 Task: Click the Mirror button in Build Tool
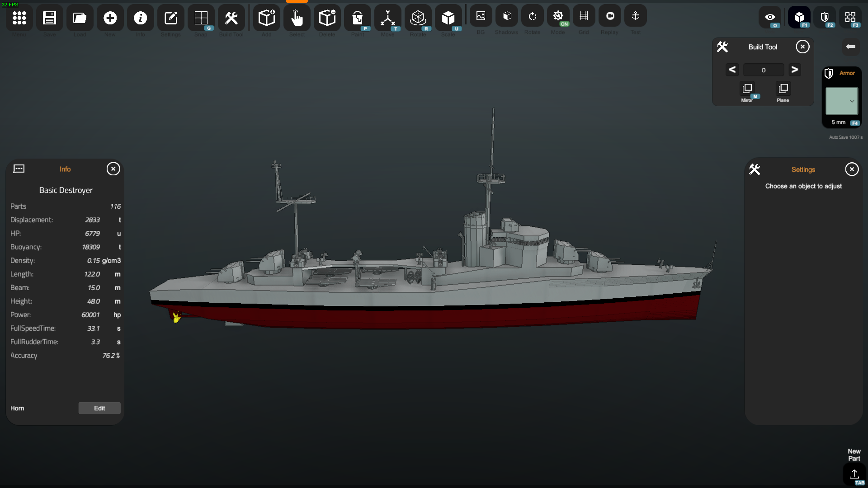point(747,89)
